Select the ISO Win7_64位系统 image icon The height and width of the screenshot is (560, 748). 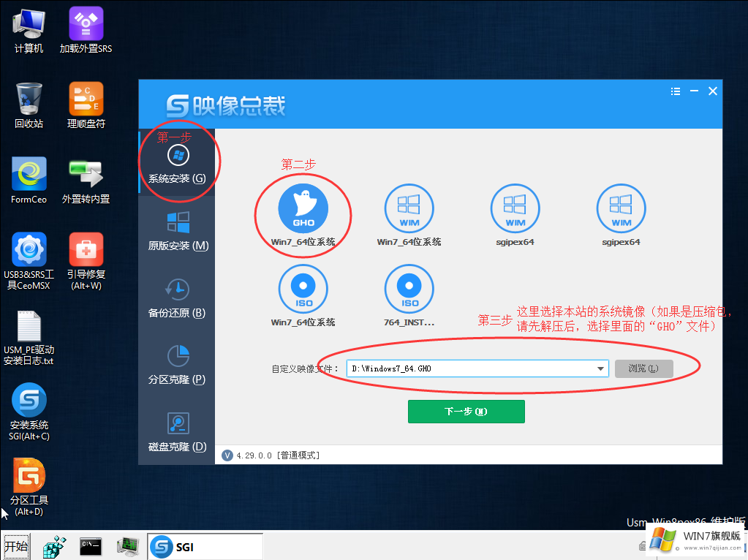pyautogui.click(x=303, y=289)
